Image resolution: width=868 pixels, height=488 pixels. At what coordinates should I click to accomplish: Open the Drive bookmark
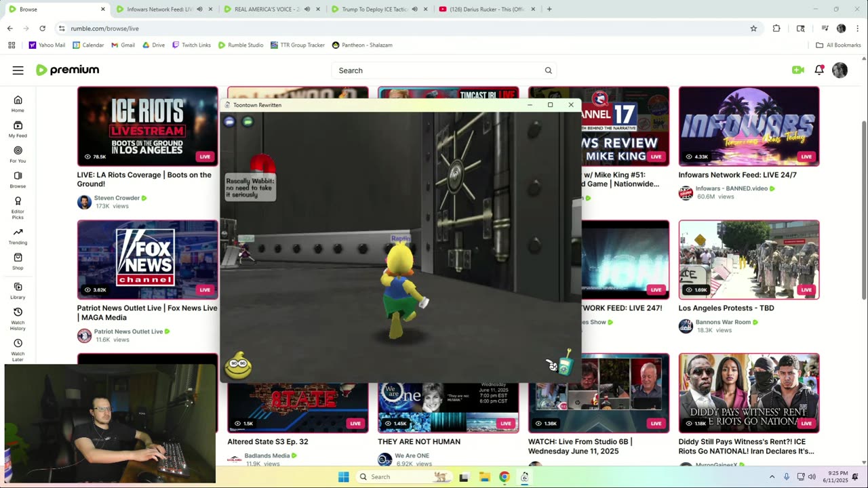(153, 45)
